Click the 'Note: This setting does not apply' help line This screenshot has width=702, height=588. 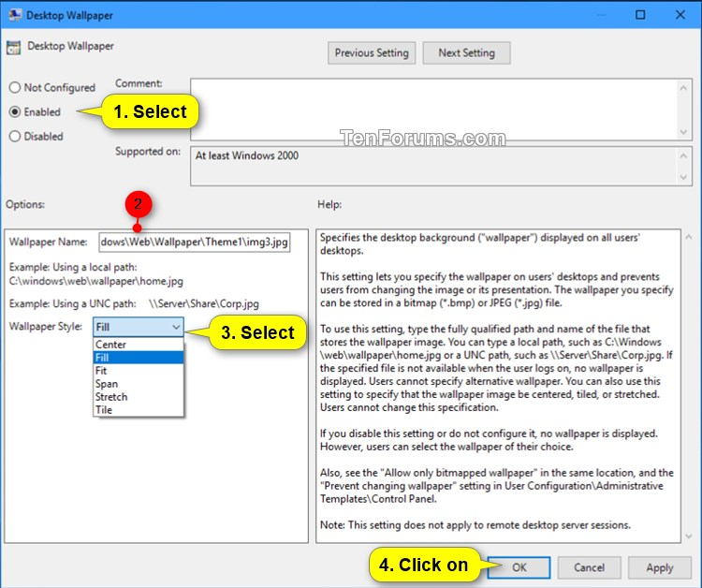(x=475, y=525)
